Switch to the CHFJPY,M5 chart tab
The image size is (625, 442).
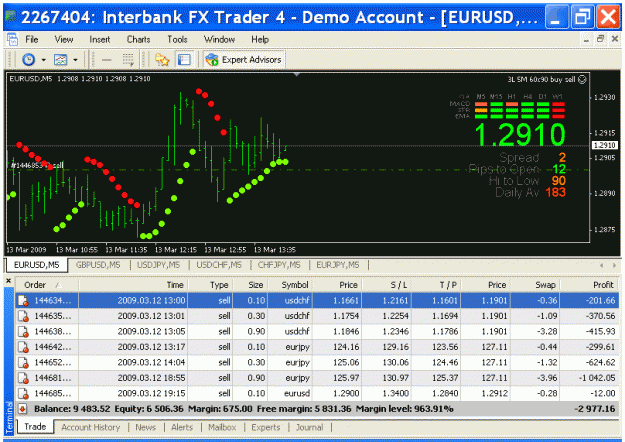pos(279,265)
